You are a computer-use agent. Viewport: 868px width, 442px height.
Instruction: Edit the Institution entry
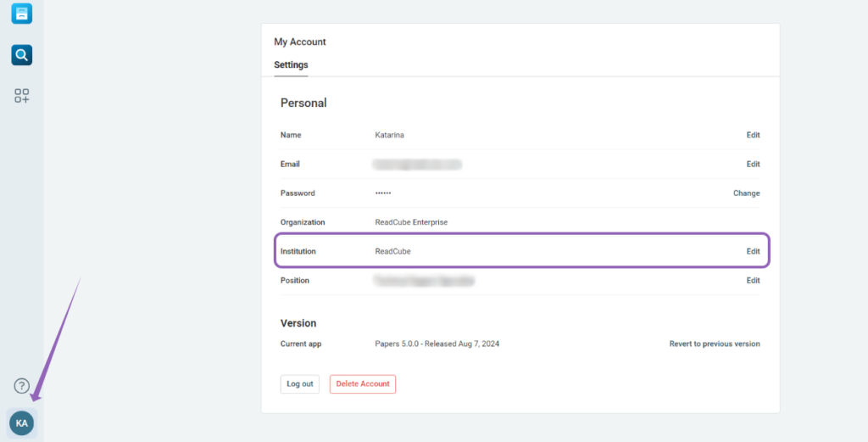tap(753, 251)
